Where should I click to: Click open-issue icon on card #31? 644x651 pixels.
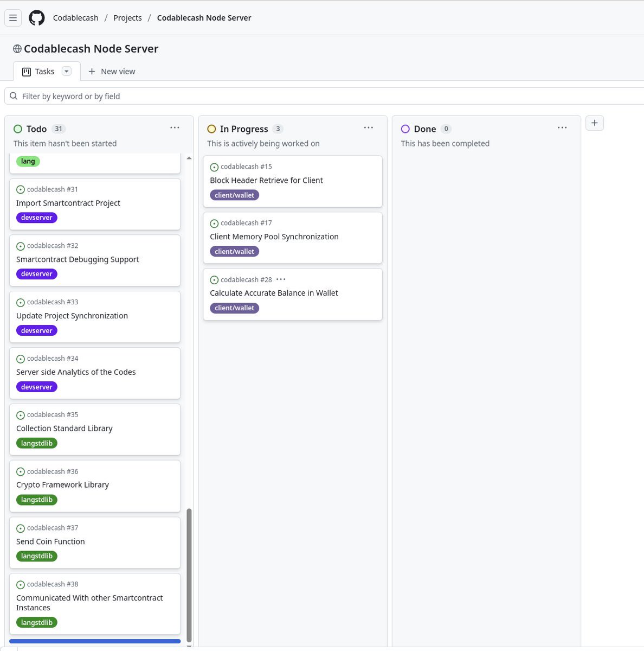21,190
